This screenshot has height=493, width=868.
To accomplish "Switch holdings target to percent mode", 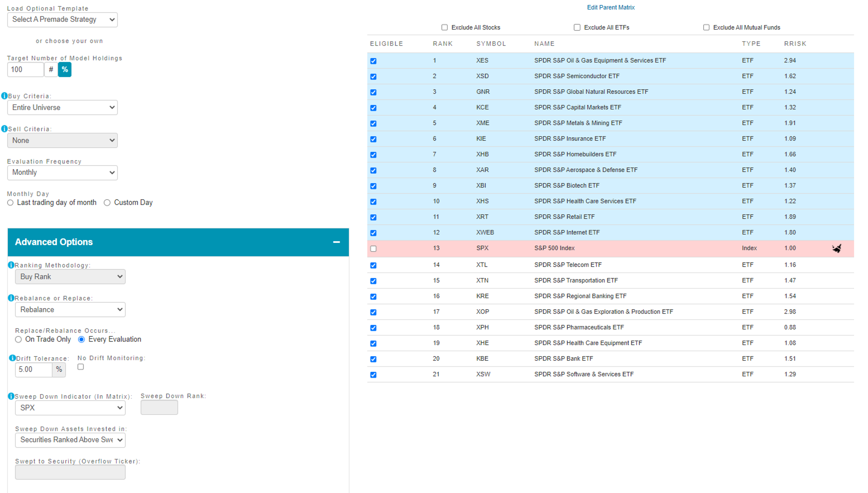I will 65,69.
